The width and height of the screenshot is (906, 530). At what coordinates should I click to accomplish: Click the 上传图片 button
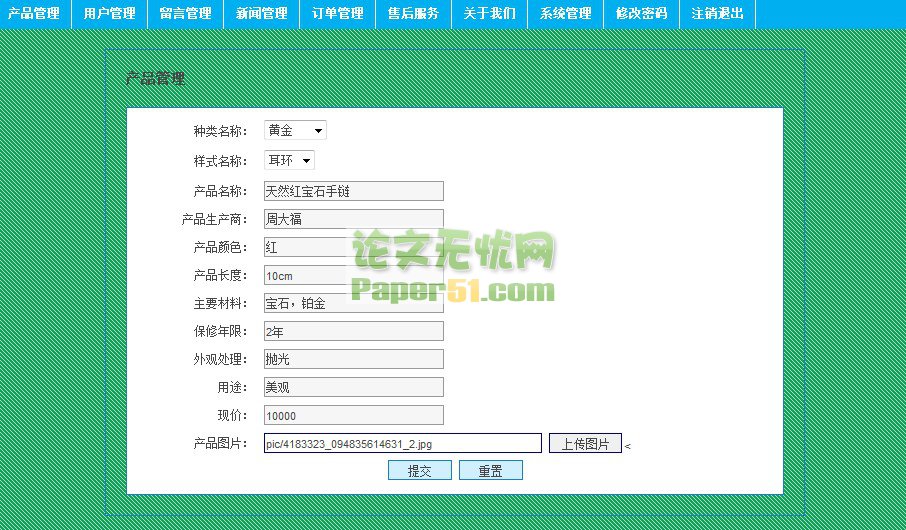[585, 443]
